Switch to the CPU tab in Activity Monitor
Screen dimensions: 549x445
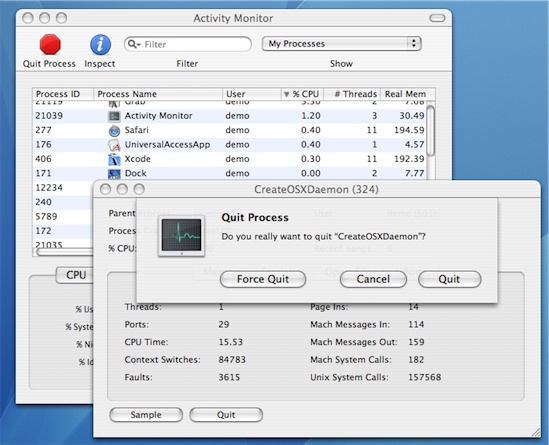point(75,275)
